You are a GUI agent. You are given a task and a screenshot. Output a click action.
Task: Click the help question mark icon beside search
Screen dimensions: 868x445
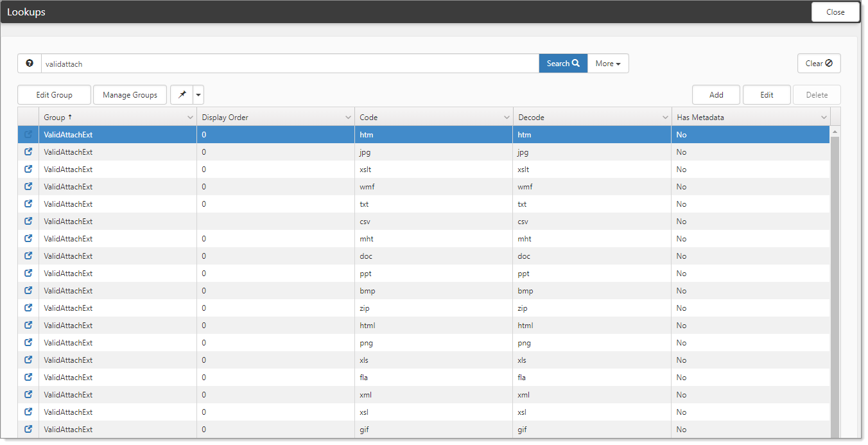[x=29, y=64]
